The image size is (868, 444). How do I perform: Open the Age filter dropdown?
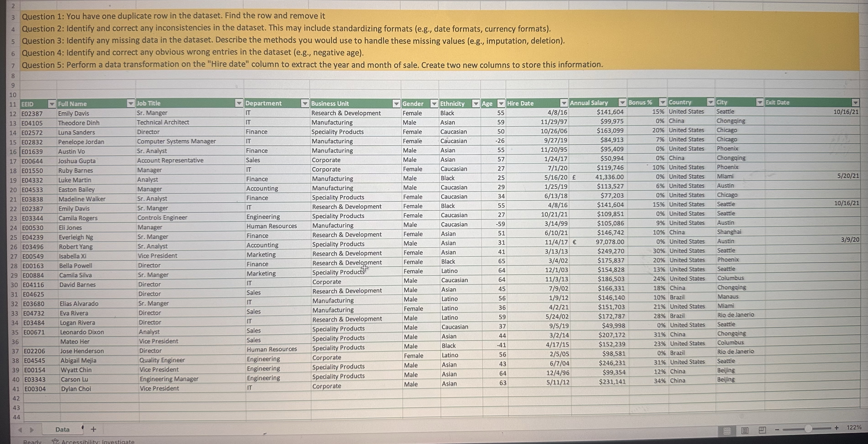coord(501,104)
